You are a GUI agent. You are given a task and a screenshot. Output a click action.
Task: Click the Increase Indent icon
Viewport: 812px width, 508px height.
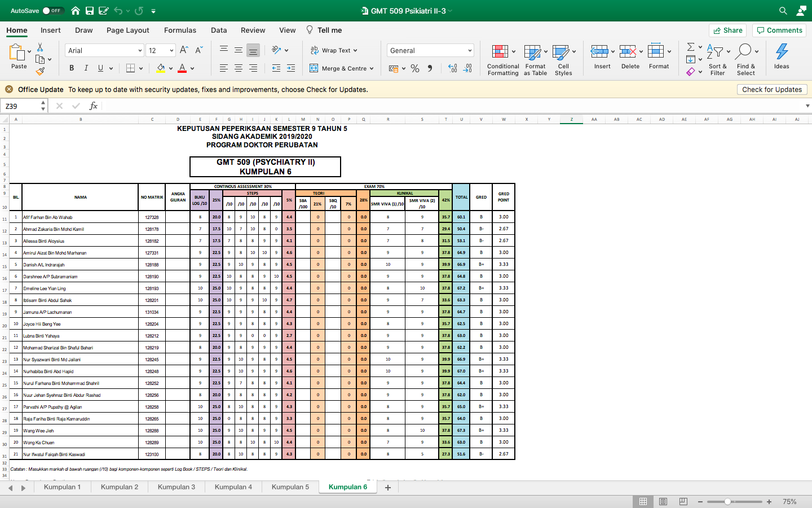click(291, 68)
